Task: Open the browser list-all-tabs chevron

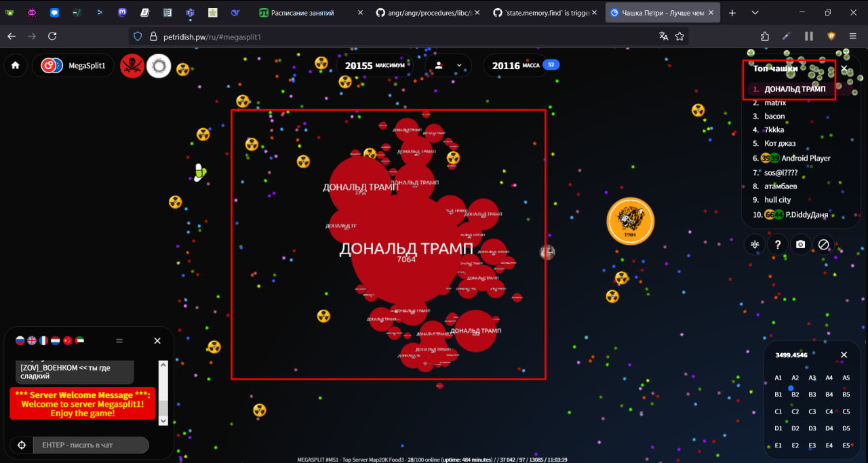Action: (755, 13)
